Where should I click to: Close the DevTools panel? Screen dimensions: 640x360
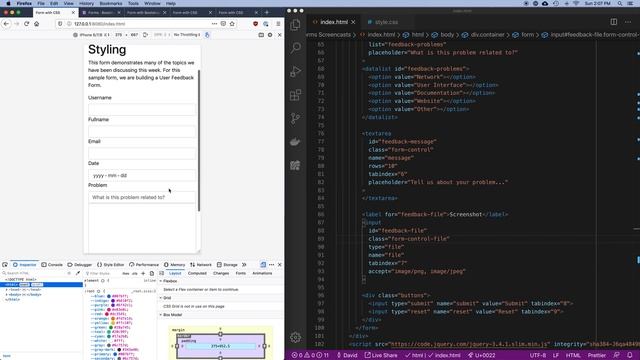pyautogui.click(x=280, y=264)
